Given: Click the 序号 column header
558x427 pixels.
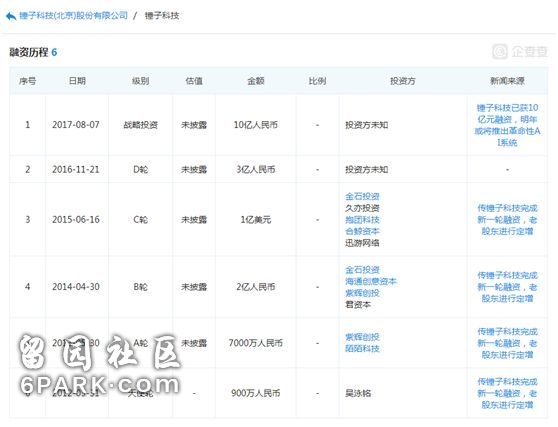Looking at the screenshot, I should pos(27,81).
